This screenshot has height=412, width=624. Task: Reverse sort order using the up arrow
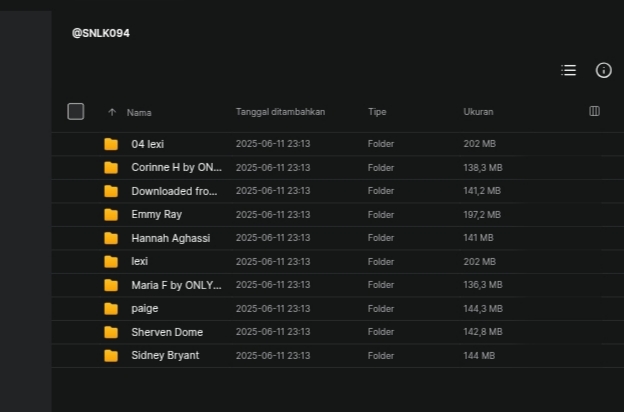112,112
